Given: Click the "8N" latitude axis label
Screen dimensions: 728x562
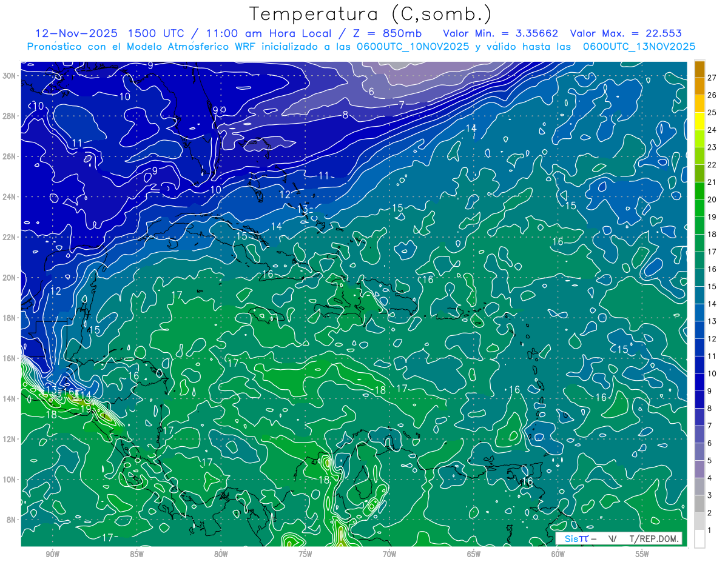Looking at the screenshot, I should pos(12,520).
